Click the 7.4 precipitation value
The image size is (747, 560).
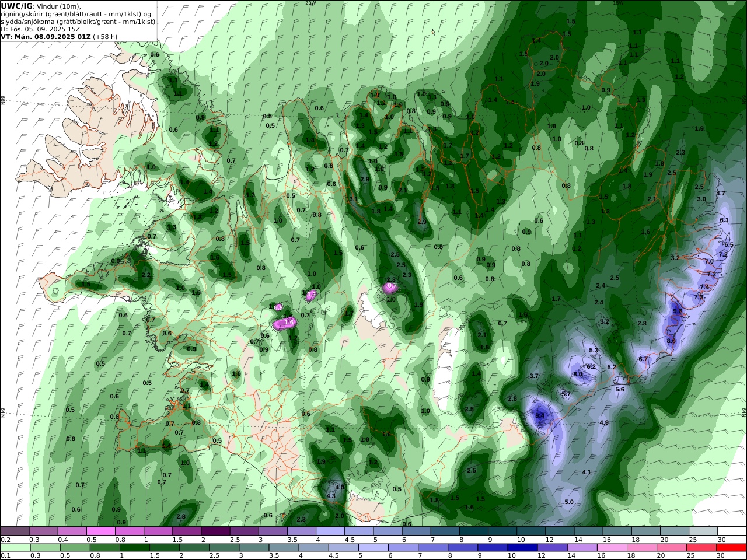coord(704,287)
